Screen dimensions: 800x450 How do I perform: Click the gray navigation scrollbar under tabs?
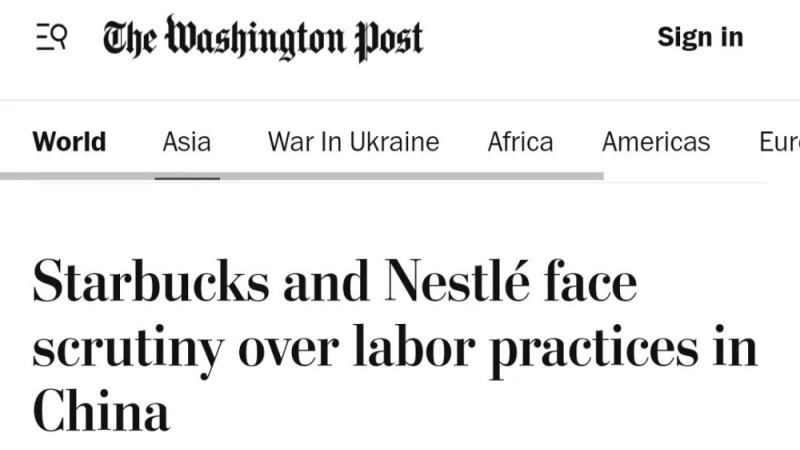[x=302, y=176]
